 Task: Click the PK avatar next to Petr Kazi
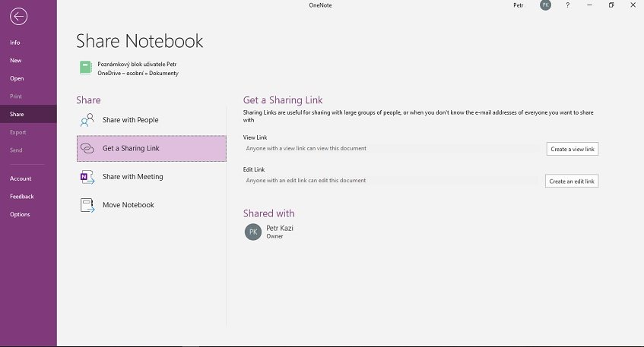click(253, 232)
